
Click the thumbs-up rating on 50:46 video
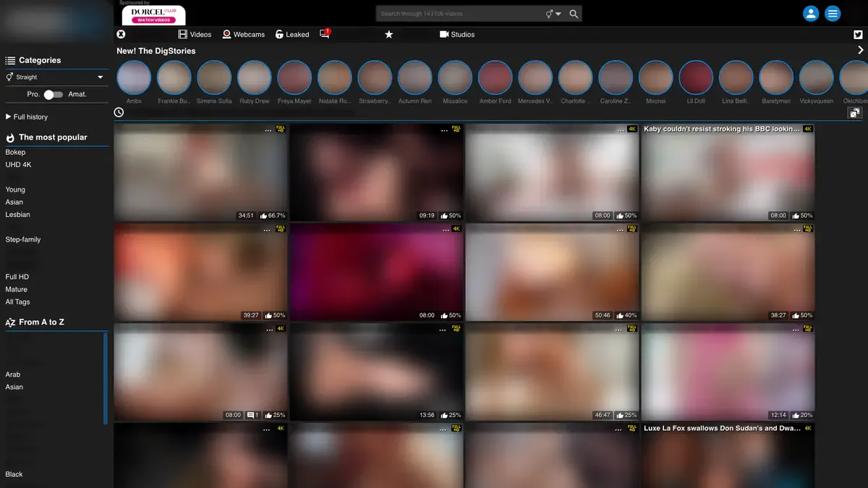(x=626, y=315)
